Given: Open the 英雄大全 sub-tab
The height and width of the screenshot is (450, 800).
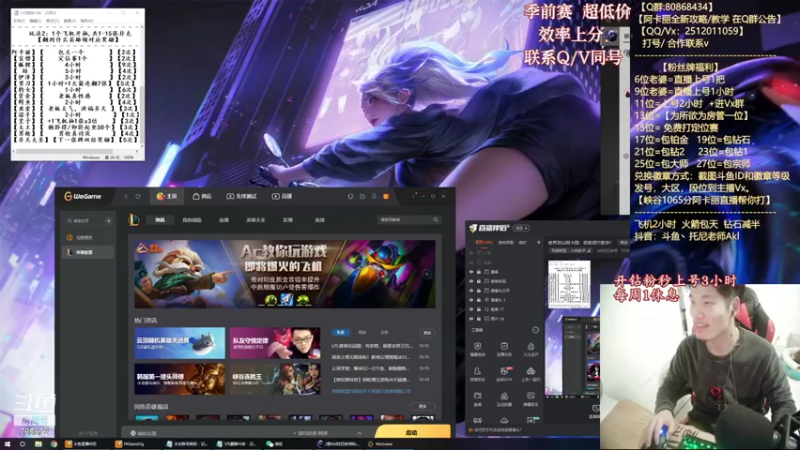Looking at the screenshot, I should (256, 220).
